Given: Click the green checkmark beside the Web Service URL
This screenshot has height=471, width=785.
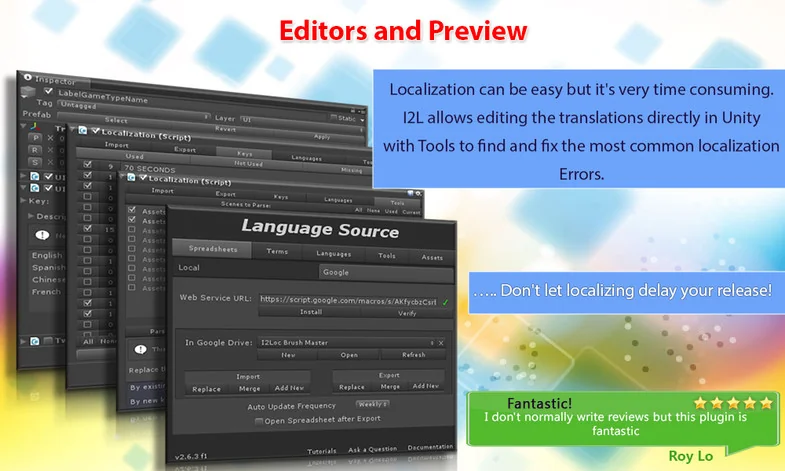Looking at the screenshot, I should click(445, 302).
